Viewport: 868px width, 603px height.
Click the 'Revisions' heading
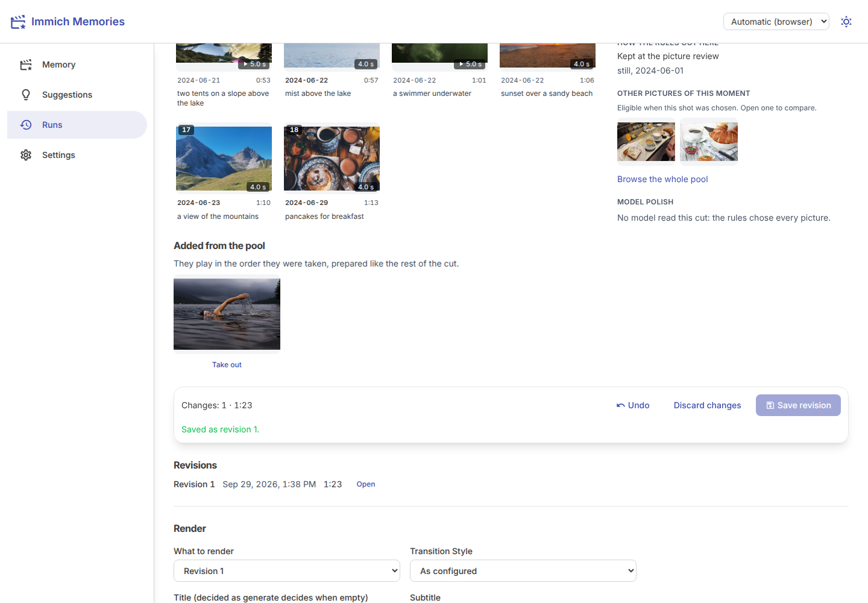195,465
